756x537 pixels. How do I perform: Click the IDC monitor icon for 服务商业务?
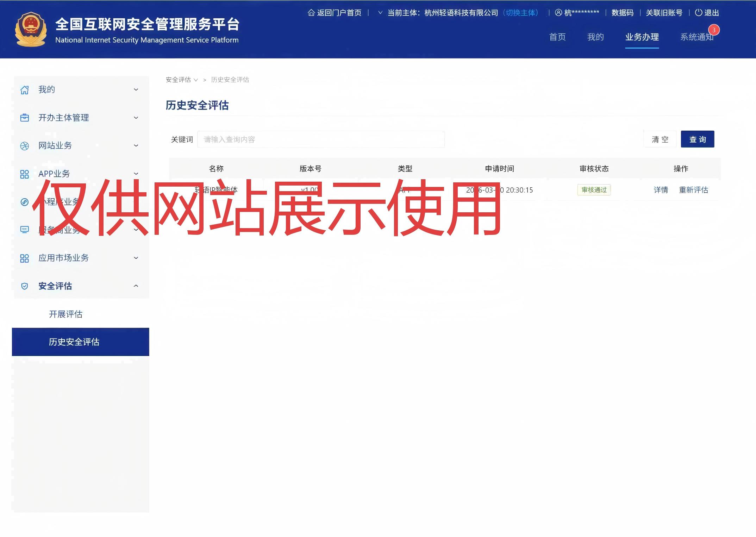[x=24, y=230]
